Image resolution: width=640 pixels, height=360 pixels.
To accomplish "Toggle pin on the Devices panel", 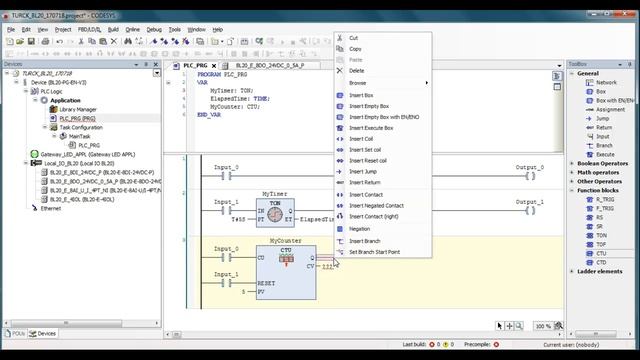I will [x=146, y=64].
